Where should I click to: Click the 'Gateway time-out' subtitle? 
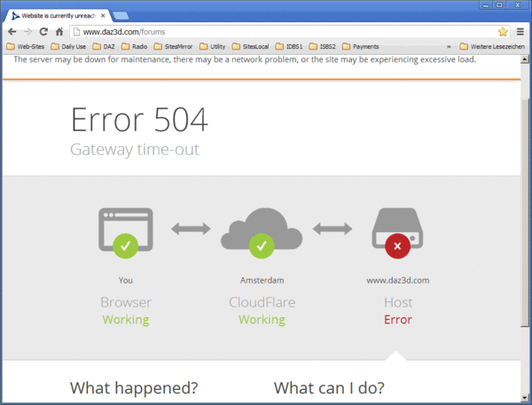click(135, 150)
